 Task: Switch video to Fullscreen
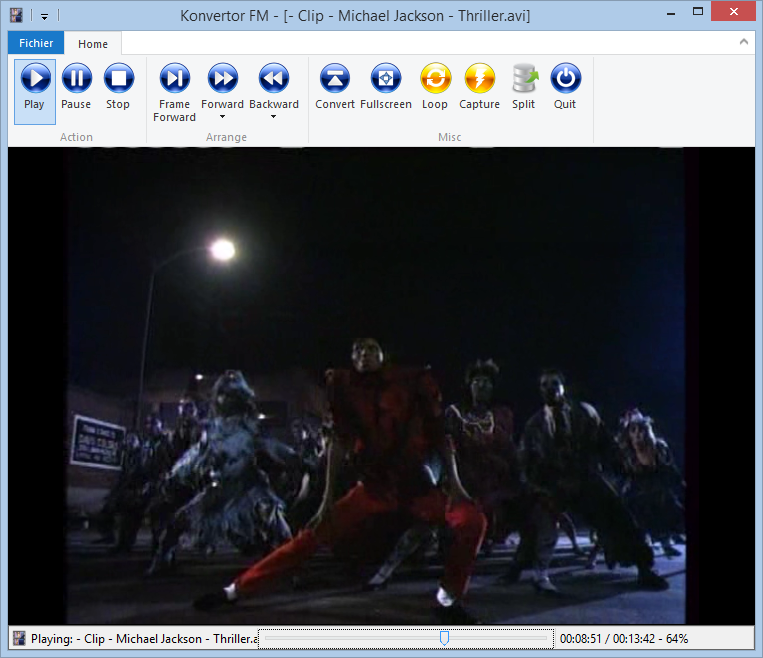386,87
